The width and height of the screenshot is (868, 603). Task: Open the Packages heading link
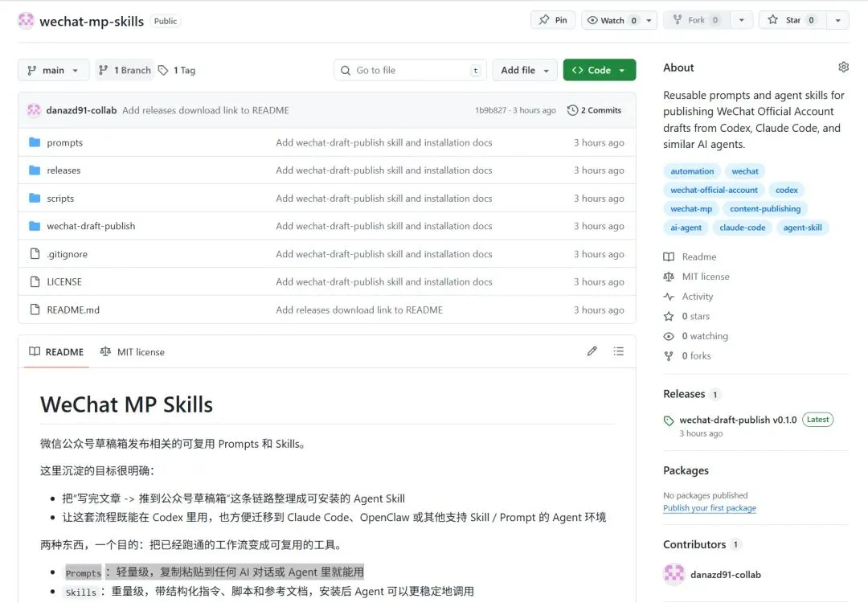point(686,470)
